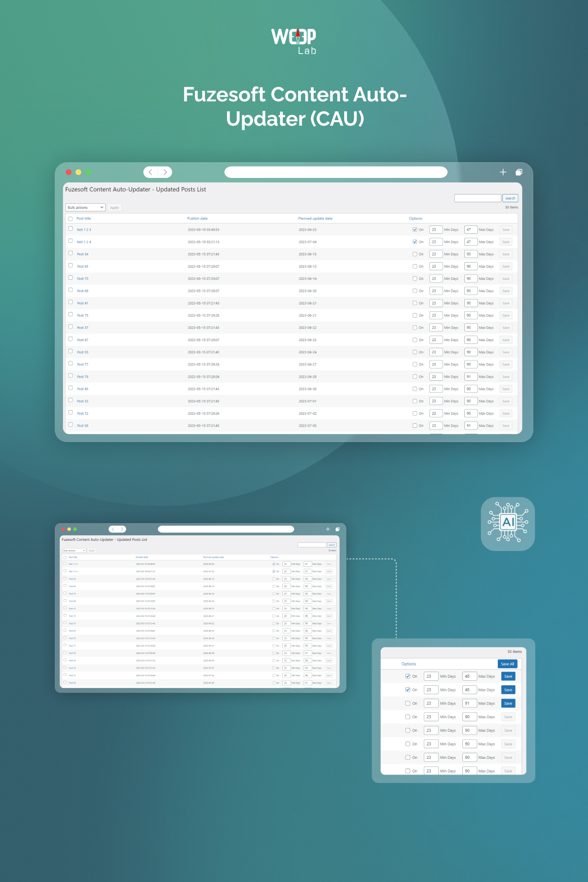Click Save All in the Options panel
This screenshot has width=588, height=882.
[507, 664]
